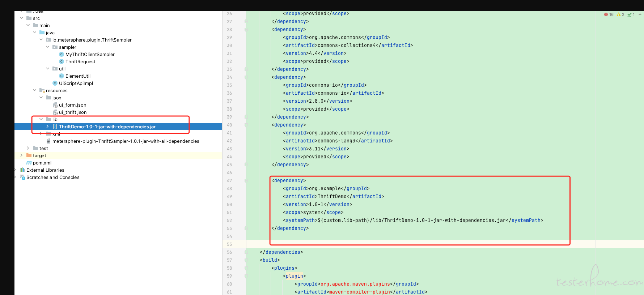This screenshot has height=295, width=644.
Task: Click the util package icon
Action: [55, 69]
